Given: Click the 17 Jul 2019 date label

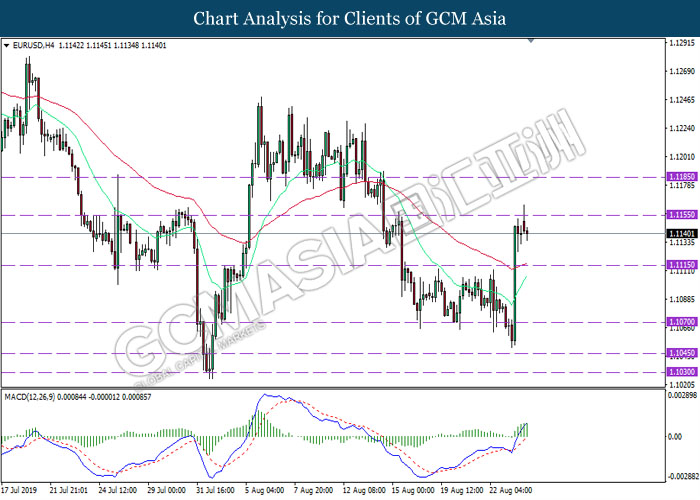Looking at the screenshot, I should click(x=19, y=490).
